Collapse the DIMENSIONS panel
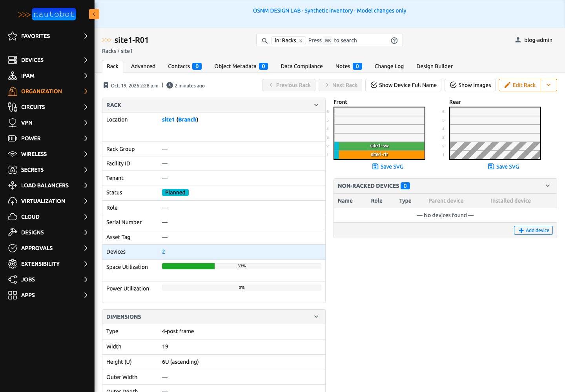This screenshot has height=392, width=565. coord(316,317)
